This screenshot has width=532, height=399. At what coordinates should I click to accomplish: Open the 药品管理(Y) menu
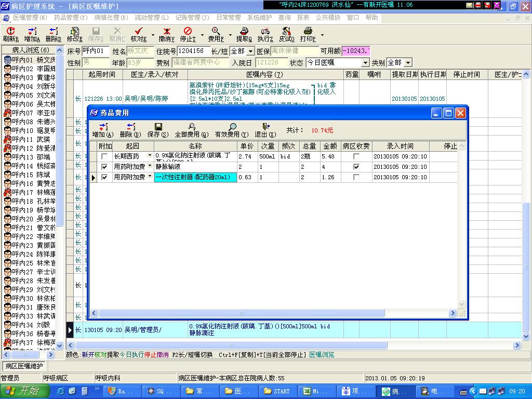click(71, 18)
